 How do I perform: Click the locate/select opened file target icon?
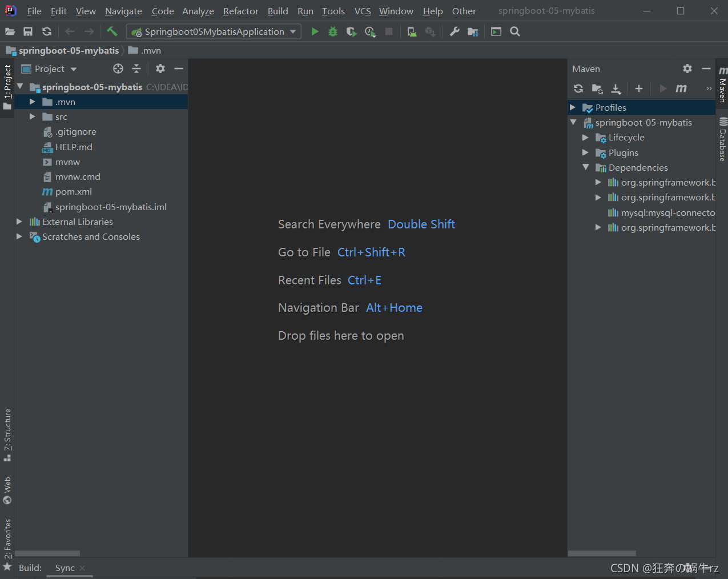(x=118, y=69)
